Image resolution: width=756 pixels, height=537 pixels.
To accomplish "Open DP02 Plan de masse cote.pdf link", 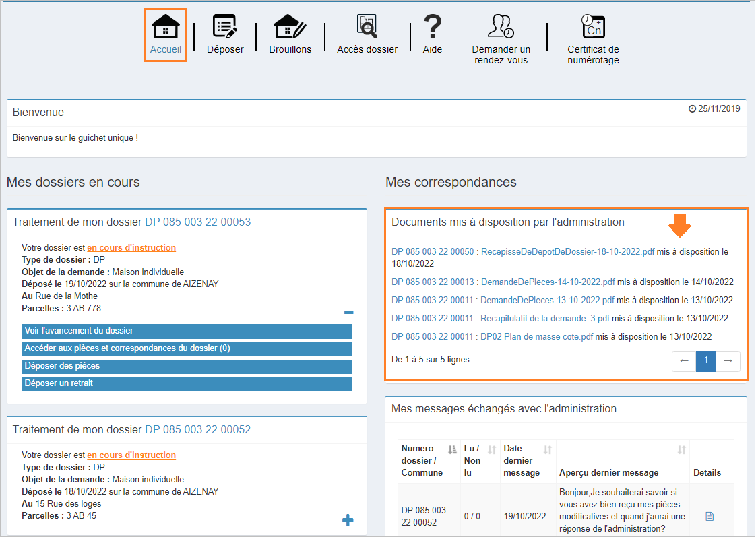I will (536, 337).
